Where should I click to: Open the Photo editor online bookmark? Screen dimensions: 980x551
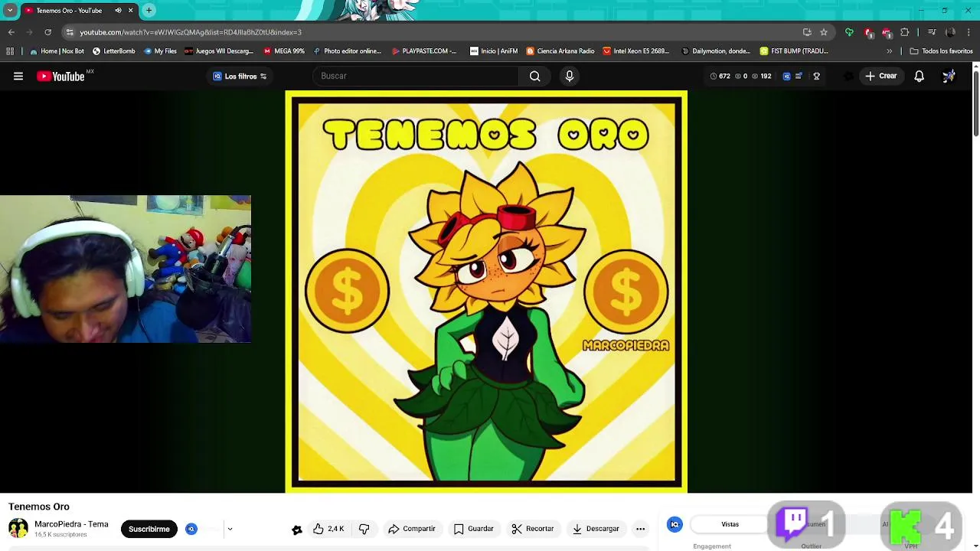pyautogui.click(x=347, y=51)
